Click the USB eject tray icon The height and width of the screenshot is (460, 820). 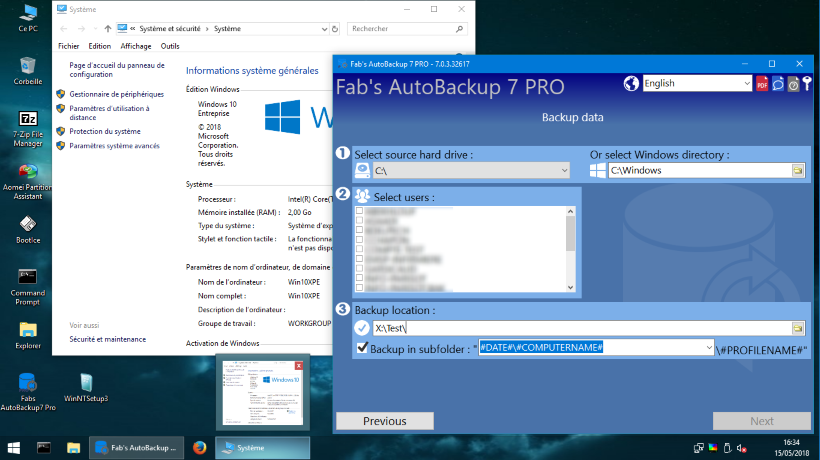coord(727,448)
